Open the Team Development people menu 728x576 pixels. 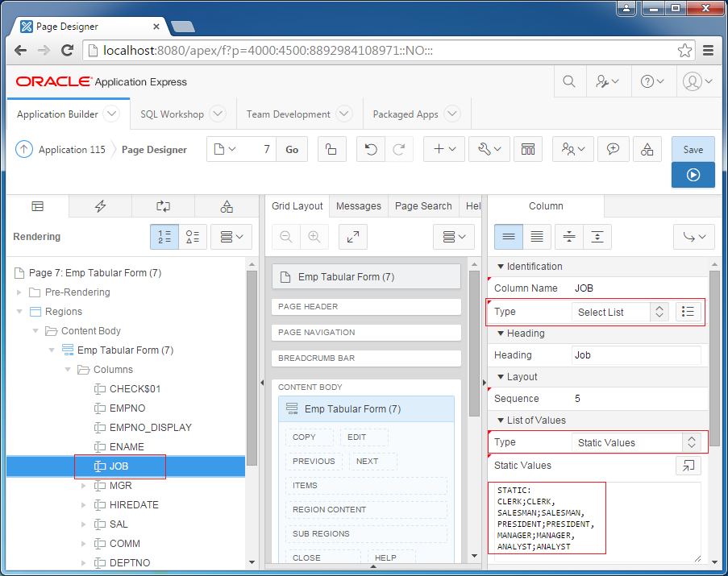[x=573, y=149]
